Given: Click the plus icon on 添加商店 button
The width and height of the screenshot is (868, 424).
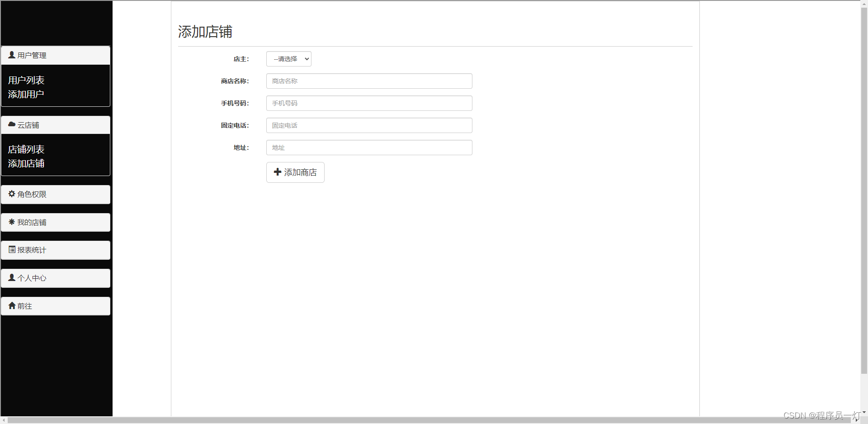Looking at the screenshot, I should [278, 172].
